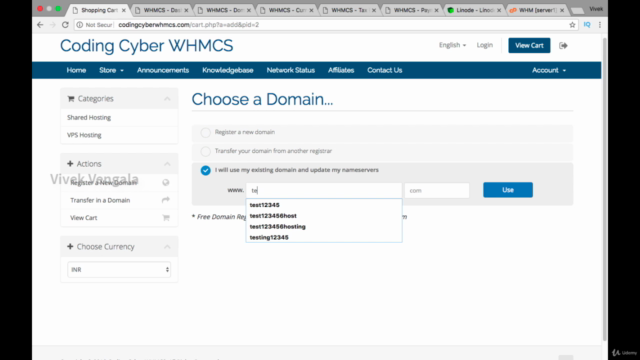
Task: Select Register a new domain option
Action: point(206,132)
